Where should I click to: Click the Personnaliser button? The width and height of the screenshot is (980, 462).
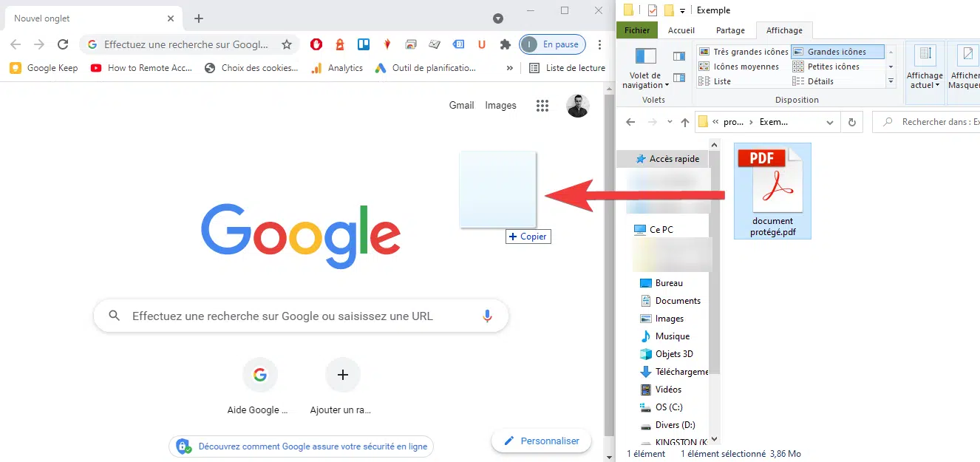542,441
